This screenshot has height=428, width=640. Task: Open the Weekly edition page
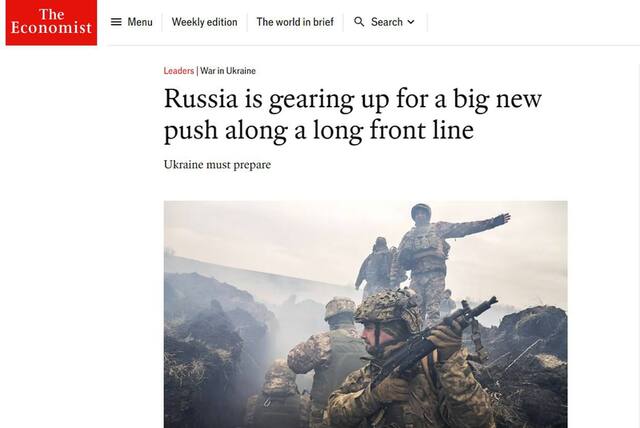[x=204, y=22]
